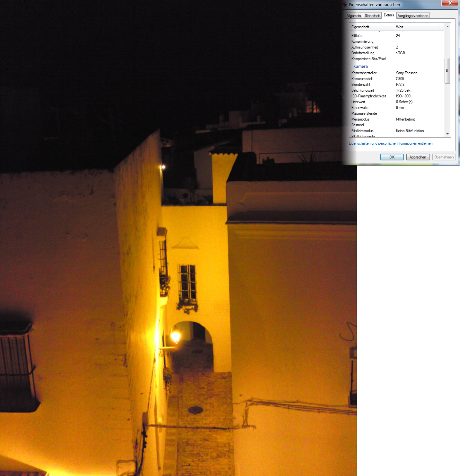Click the focal length value 6 mm
This screenshot has width=460, height=476.
(x=400, y=108)
